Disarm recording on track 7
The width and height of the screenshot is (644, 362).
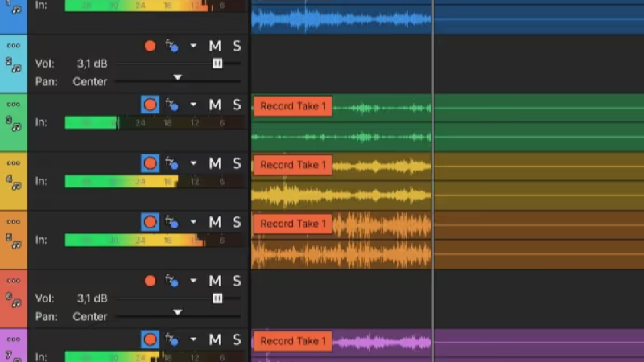point(150,339)
